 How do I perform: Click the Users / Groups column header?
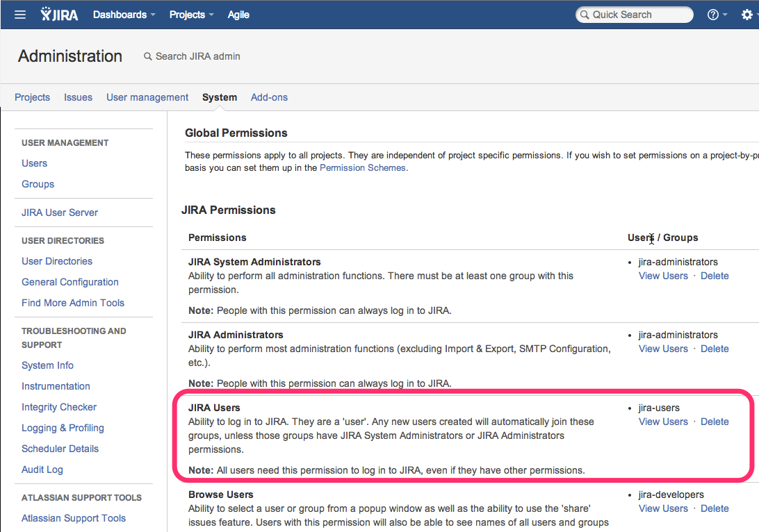(x=662, y=238)
